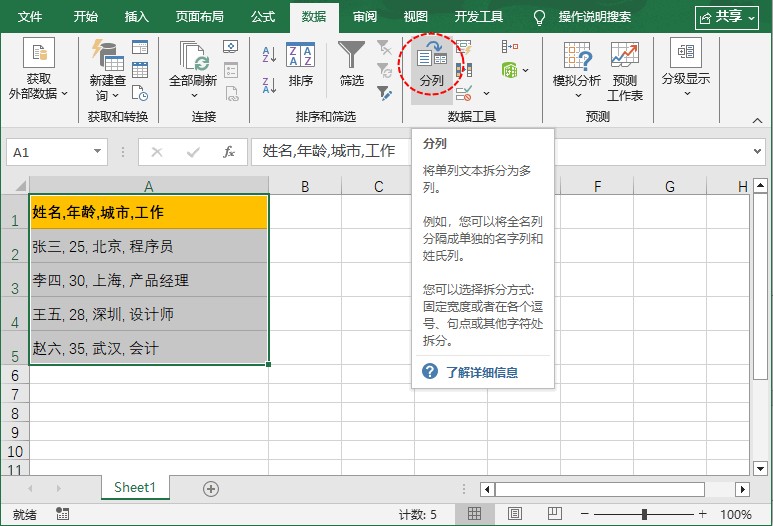Click the Insert Function fx icon
The width and height of the screenshot is (773, 526).
click(x=229, y=152)
